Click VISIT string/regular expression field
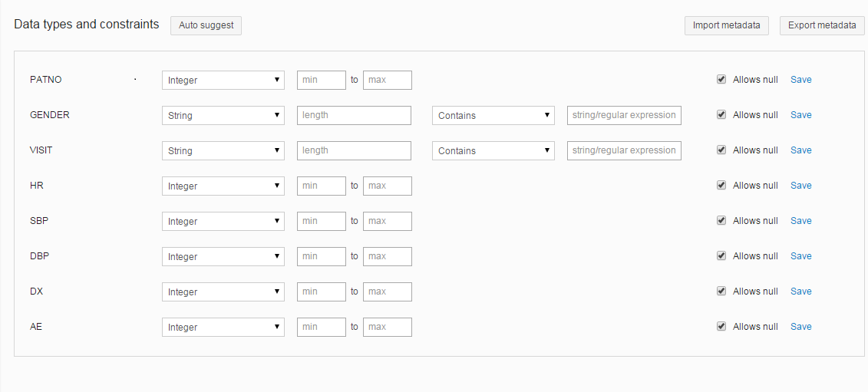 [624, 150]
